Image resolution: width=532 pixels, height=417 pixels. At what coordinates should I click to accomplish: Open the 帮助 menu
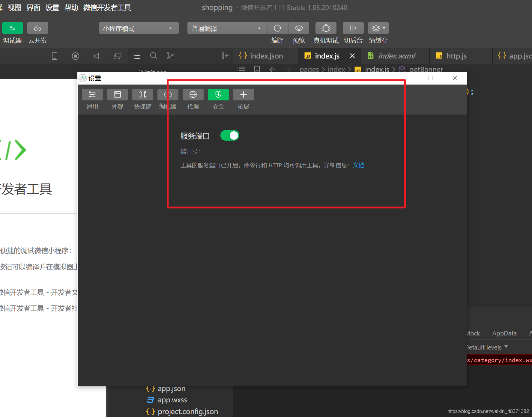71,7
